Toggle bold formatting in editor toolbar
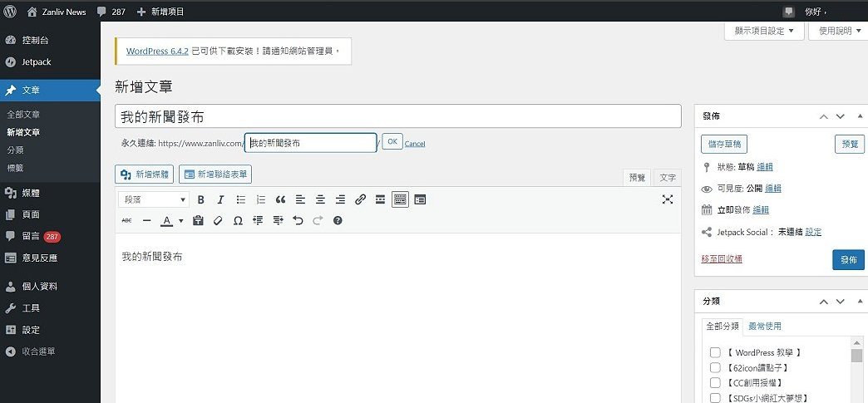868x403 pixels. pyautogui.click(x=201, y=200)
